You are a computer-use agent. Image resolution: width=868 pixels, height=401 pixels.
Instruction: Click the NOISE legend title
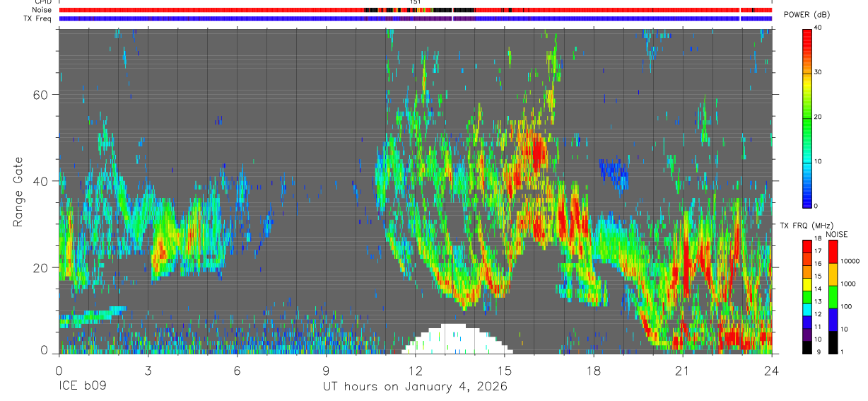click(838, 234)
